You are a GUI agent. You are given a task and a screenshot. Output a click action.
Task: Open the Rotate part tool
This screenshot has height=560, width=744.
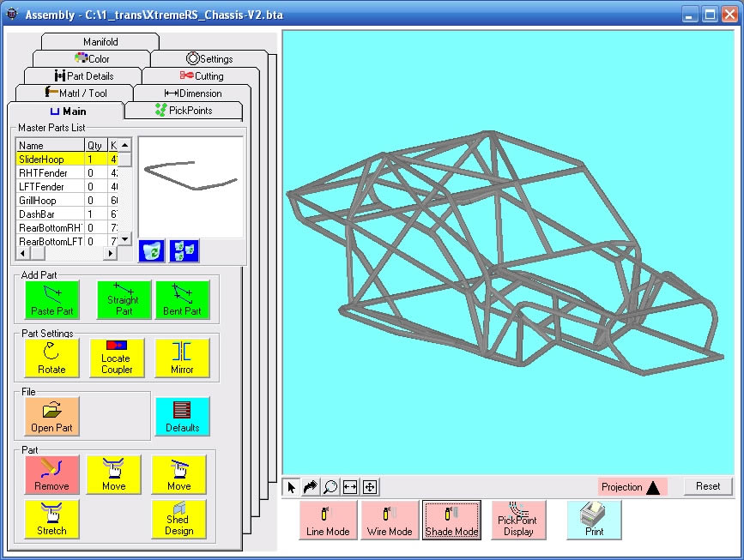(x=51, y=358)
